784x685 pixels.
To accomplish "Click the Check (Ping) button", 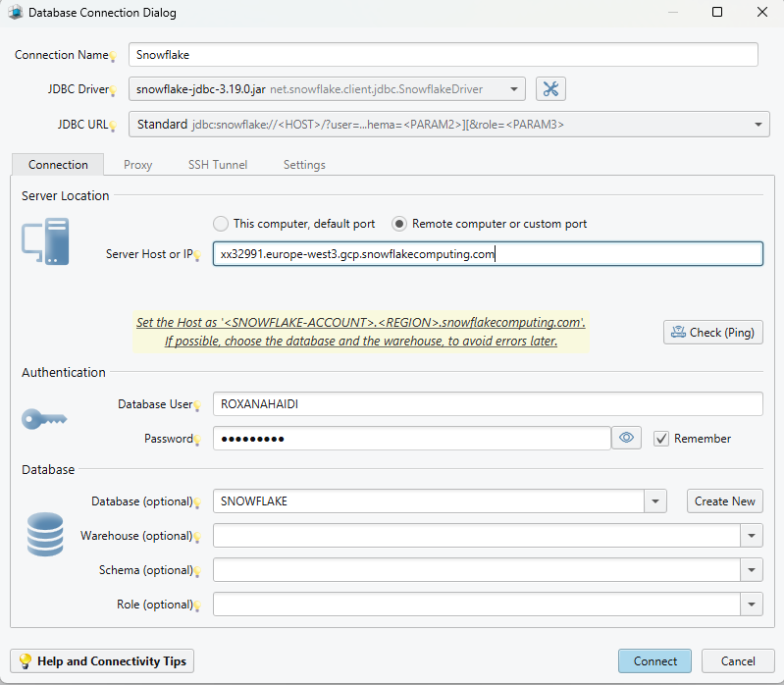I will (x=712, y=333).
